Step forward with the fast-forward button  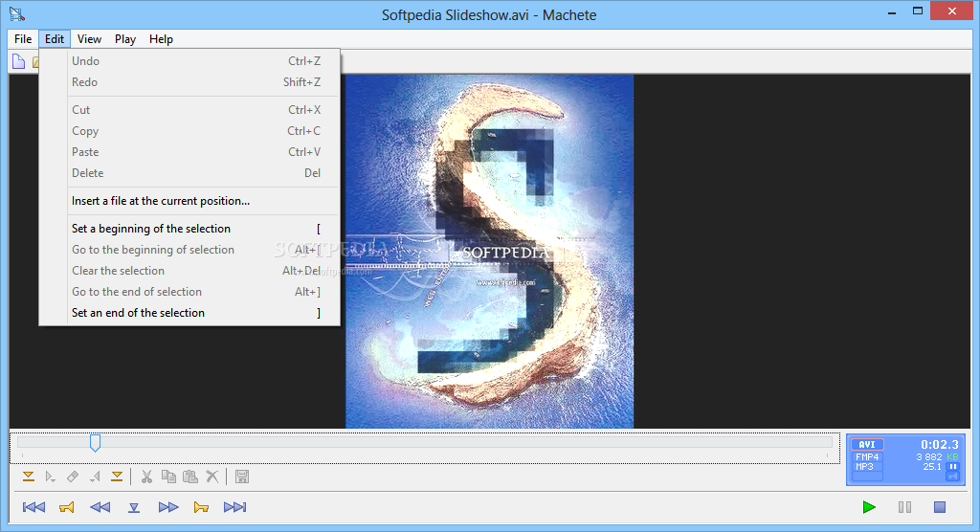[x=168, y=507]
